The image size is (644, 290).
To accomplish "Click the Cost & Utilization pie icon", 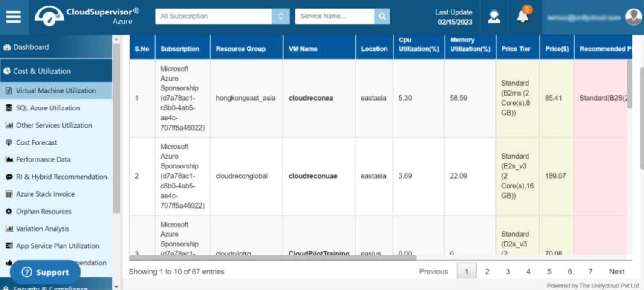I will 7,71.
